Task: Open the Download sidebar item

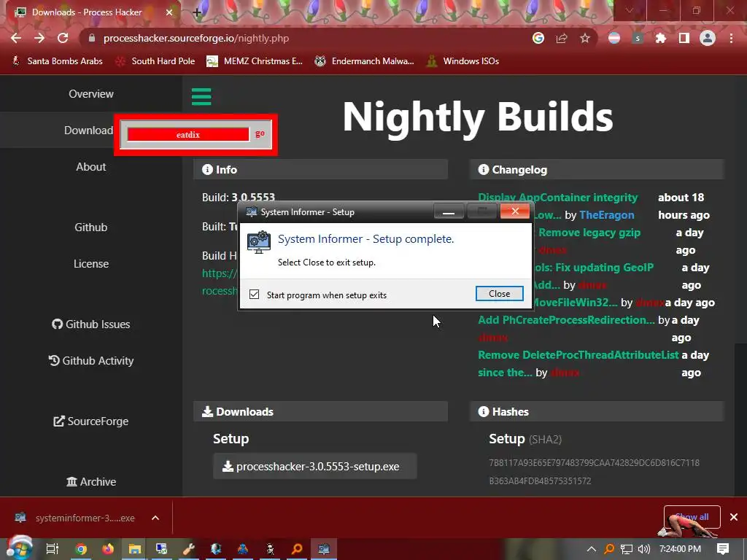Action: [88, 130]
